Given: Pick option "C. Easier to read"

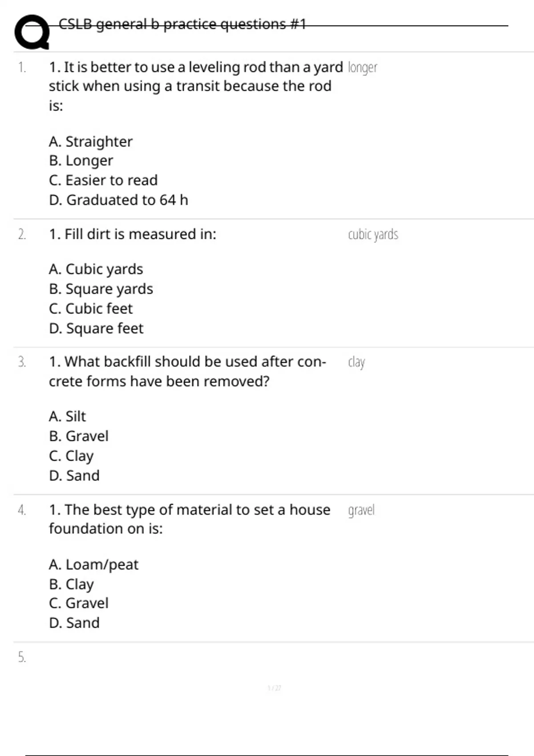Looking at the screenshot, I should (x=103, y=180).
